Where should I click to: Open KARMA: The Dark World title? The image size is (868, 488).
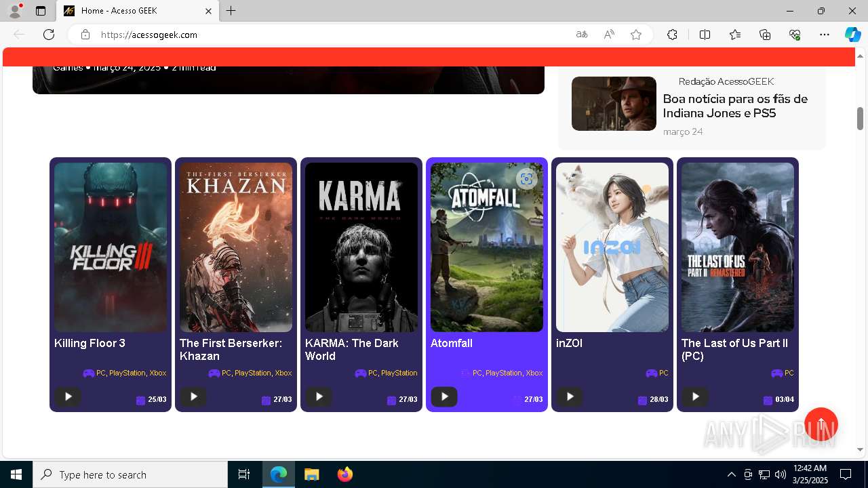coord(352,350)
